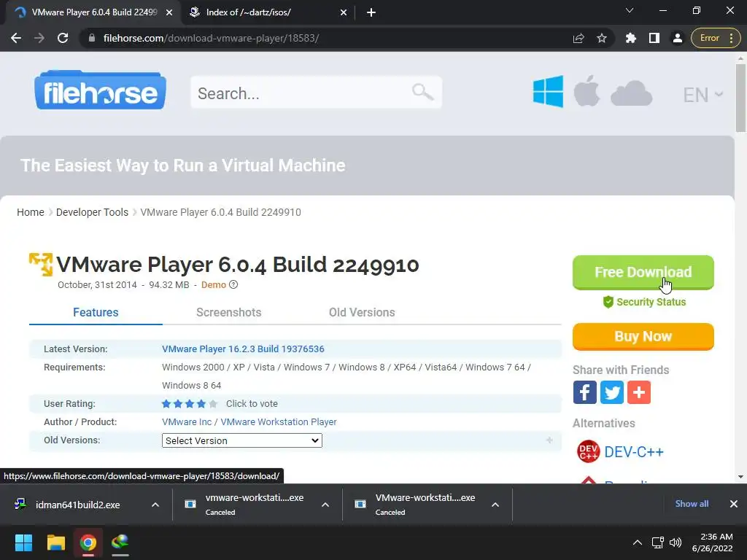
Task: Open the VMware Workstation Player product link
Action: tap(279, 422)
